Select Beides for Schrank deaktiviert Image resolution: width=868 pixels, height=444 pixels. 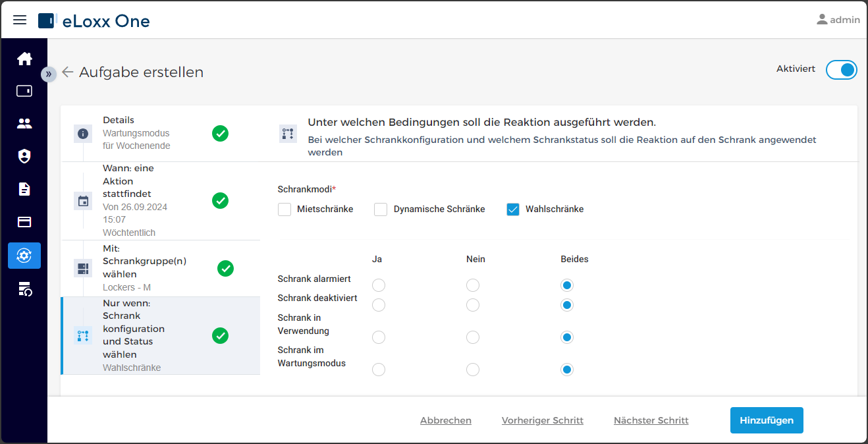pyautogui.click(x=567, y=305)
